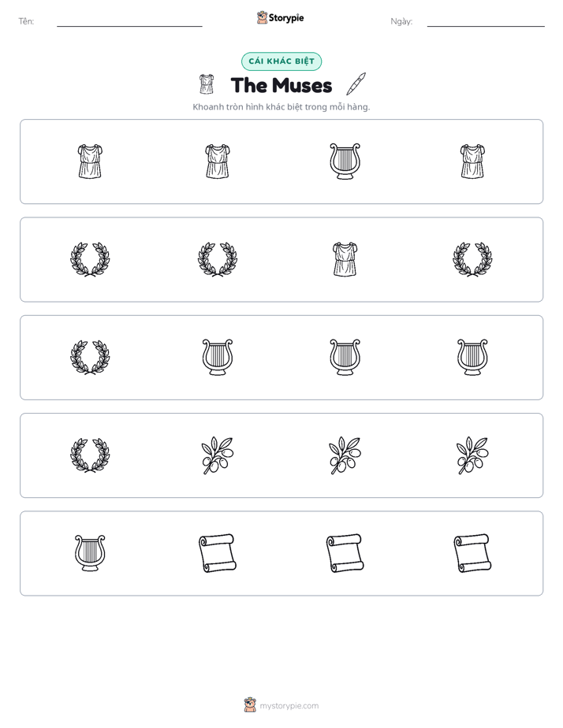Click the first tunic in the top row

click(90, 162)
